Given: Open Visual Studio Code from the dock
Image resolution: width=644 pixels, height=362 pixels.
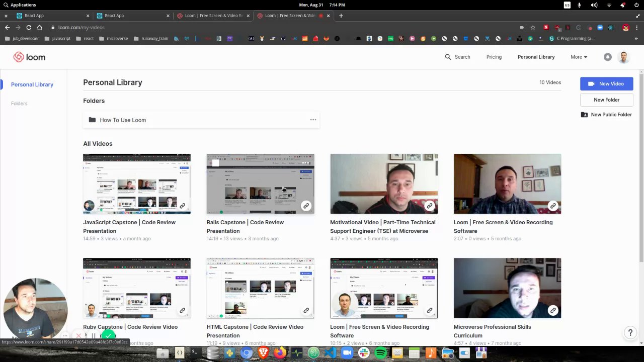Looking at the screenshot, I should (330, 353).
